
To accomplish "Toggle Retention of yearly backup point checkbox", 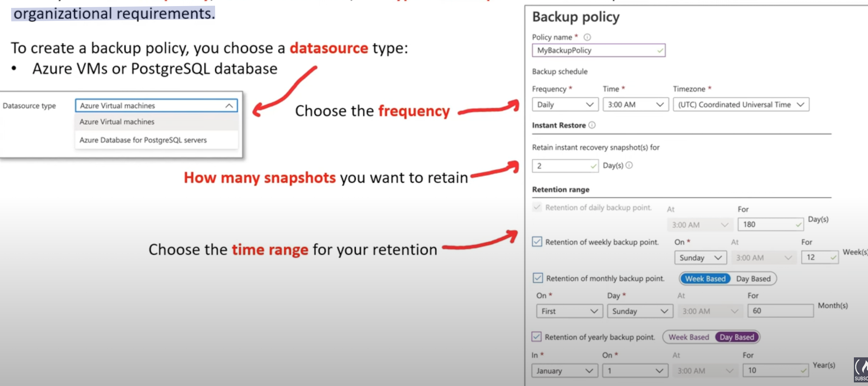I will pos(536,337).
